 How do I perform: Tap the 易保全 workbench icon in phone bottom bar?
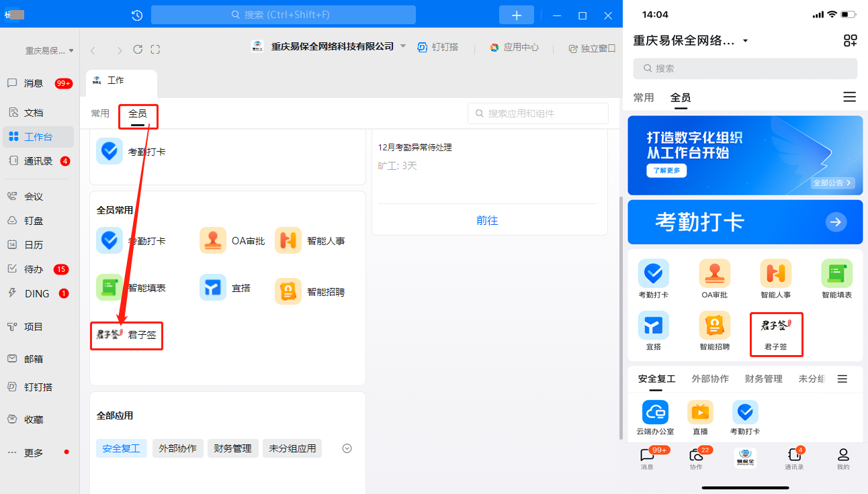pyautogui.click(x=745, y=458)
